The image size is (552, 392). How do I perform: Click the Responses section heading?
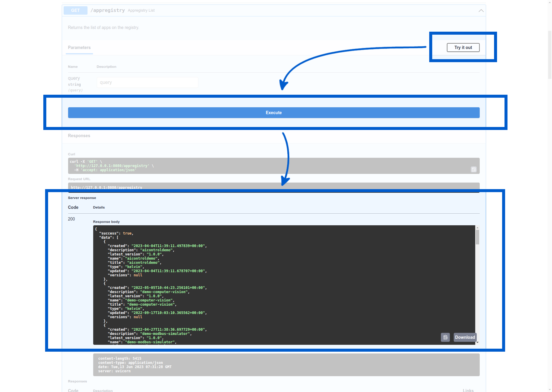[79, 136]
